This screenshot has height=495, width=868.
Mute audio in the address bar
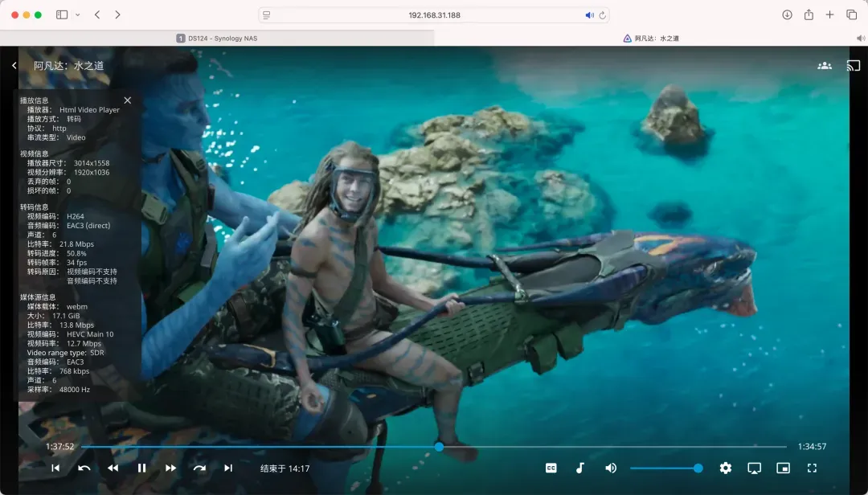(590, 15)
